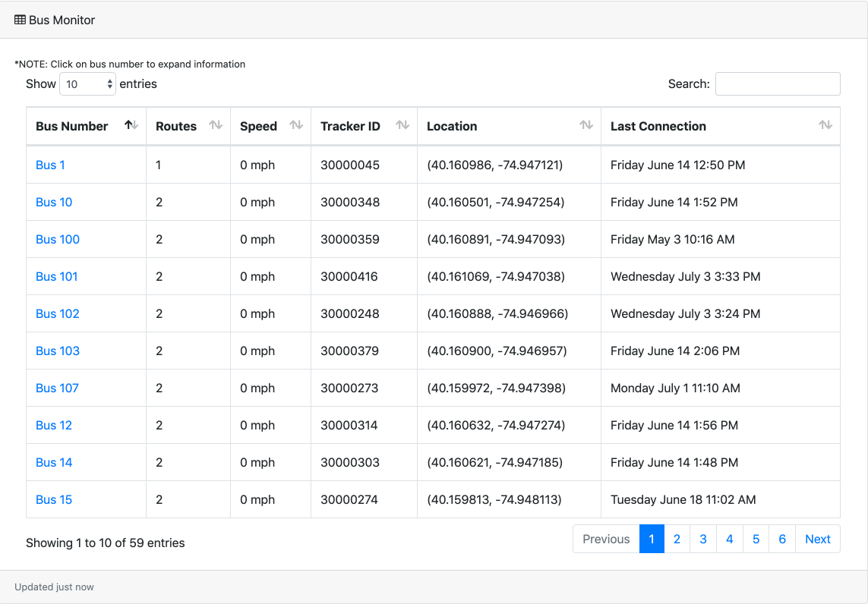The image size is (868, 604).
Task: Click the Next pagination button
Action: coord(817,539)
